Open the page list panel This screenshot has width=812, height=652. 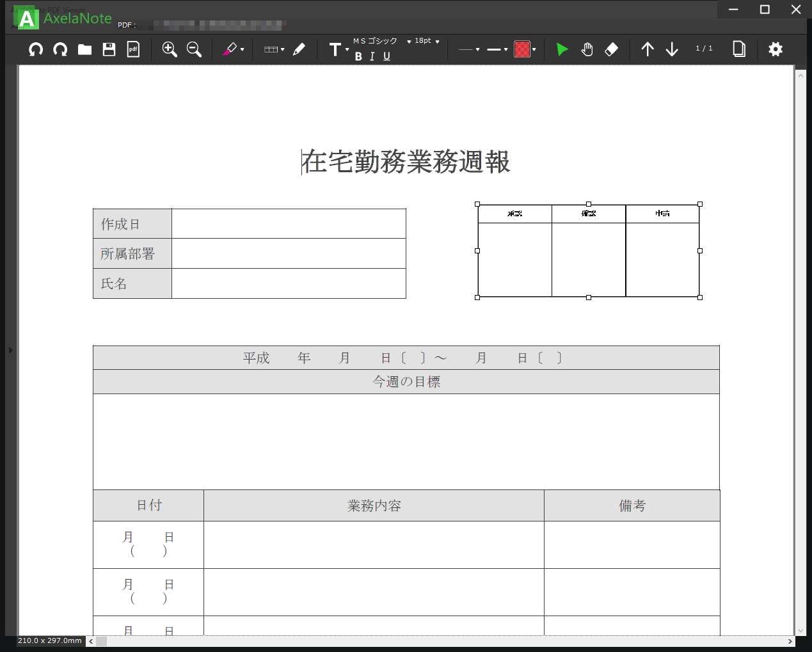tap(738, 49)
